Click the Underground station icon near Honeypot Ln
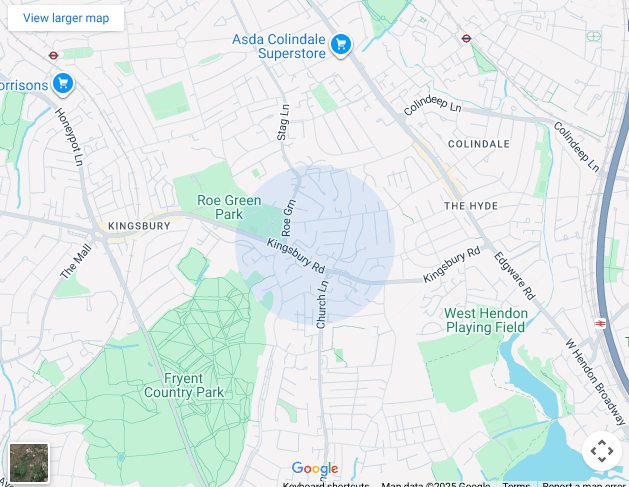629x487 pixels. point(53,55)
